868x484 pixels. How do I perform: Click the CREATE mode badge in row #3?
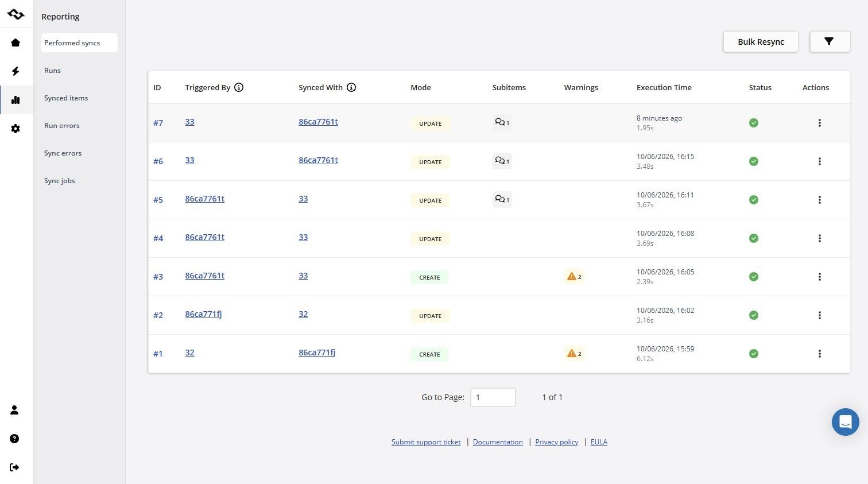pos(429,277)
